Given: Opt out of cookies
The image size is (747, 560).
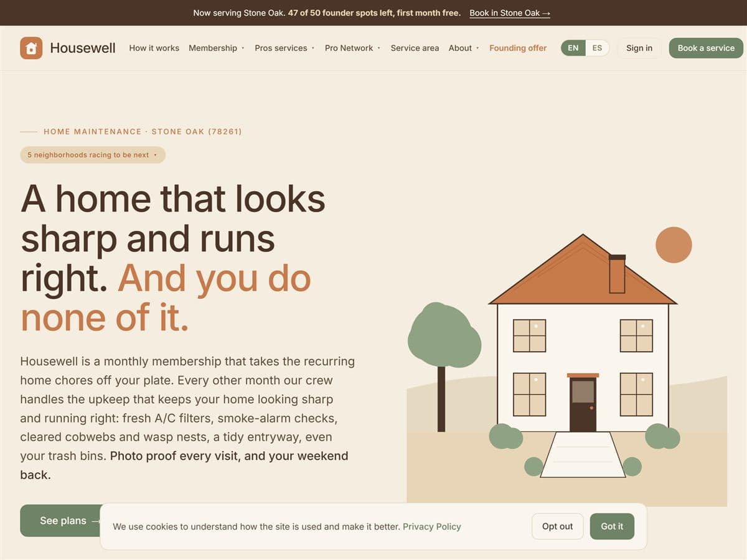Looking at the screenshot, I should 557,526.
